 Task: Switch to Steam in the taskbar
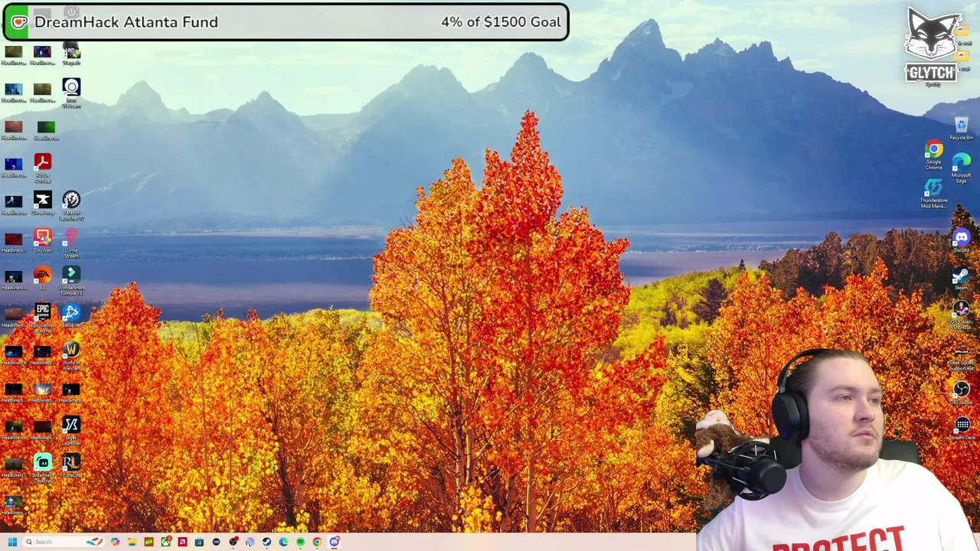coord(266,542)
